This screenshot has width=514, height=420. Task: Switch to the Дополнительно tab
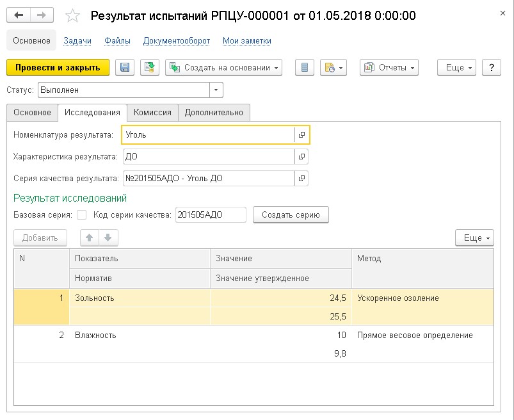[214, 112]
